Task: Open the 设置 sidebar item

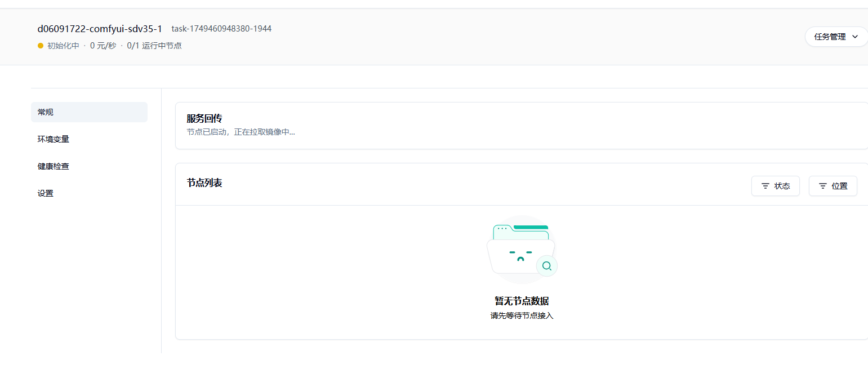Action: 46,193
